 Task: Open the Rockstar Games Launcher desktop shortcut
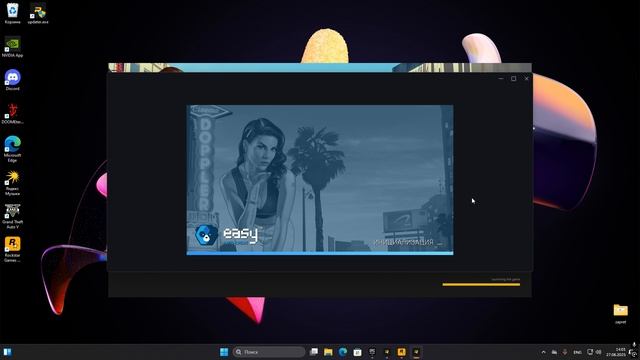coord(12,249)
